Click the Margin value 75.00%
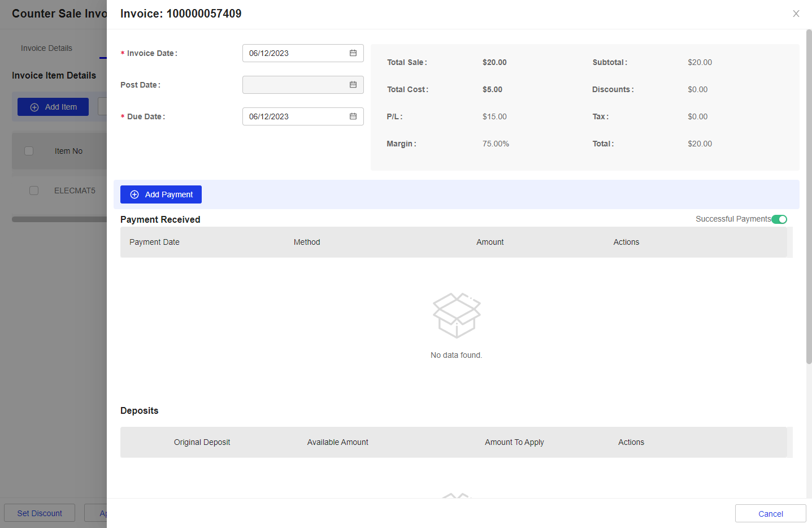812x528 pixels. tap(496, 144)
